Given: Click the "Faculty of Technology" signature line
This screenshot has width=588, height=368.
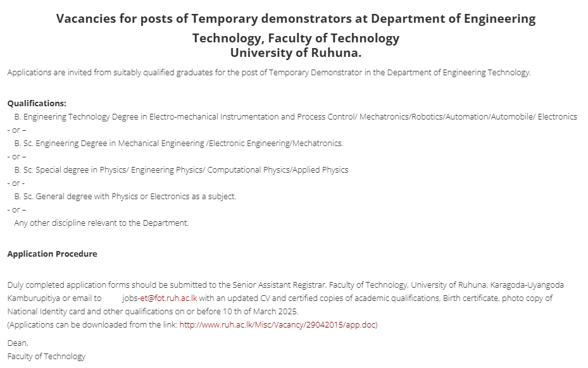Looking at the screenshot, I should tap(46, 356).
